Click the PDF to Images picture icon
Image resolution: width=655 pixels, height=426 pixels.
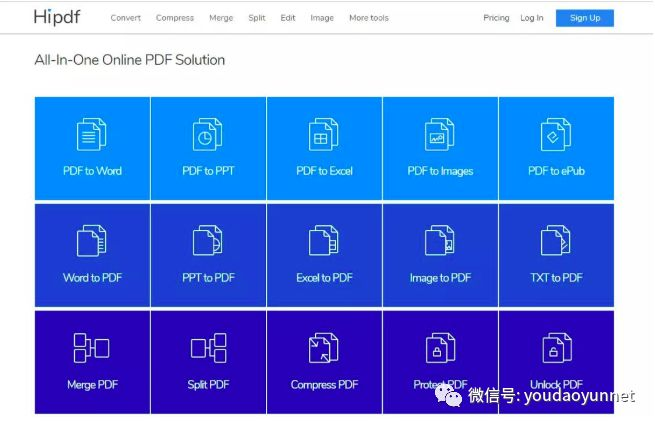click(x=439, y=134)
